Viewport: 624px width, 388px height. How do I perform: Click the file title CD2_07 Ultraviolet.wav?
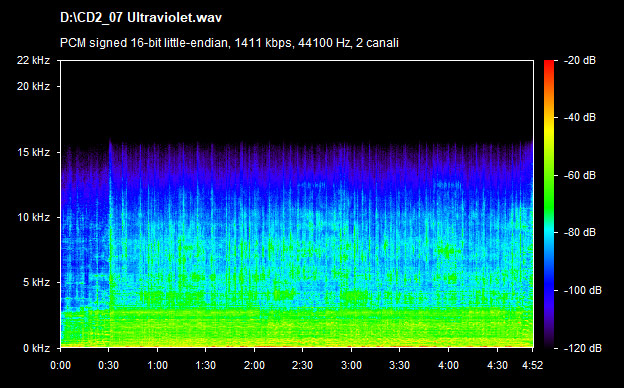pos(141,18)
